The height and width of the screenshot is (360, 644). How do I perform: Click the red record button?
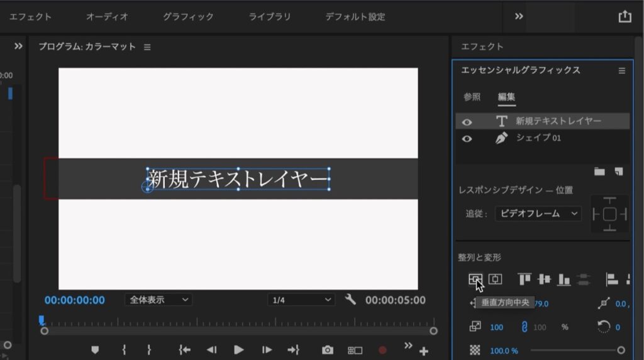382,350
